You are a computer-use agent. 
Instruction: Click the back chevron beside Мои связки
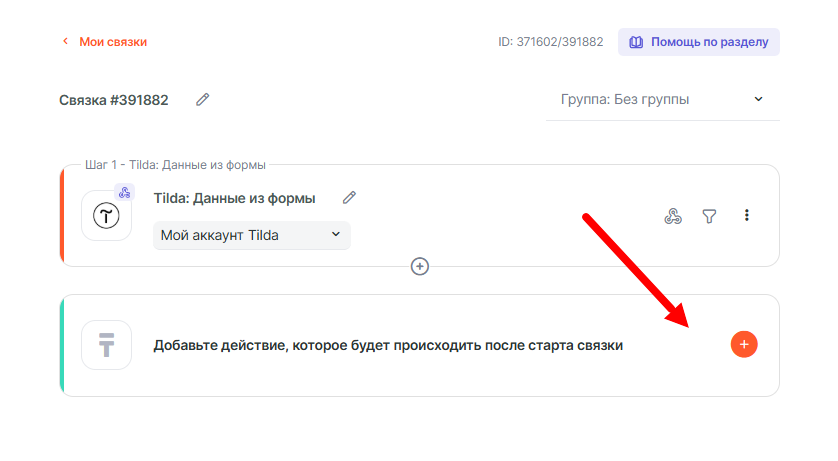pos(66,42)
